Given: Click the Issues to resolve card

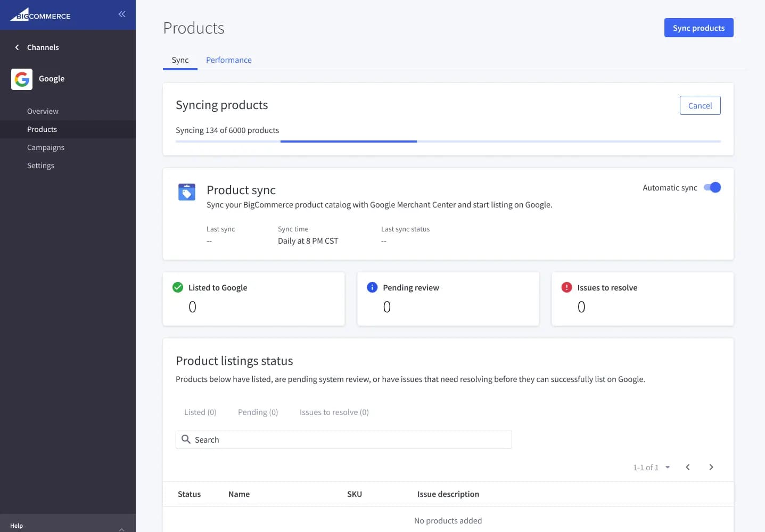Looking at the screenshot, I should (x=643, y=299).
